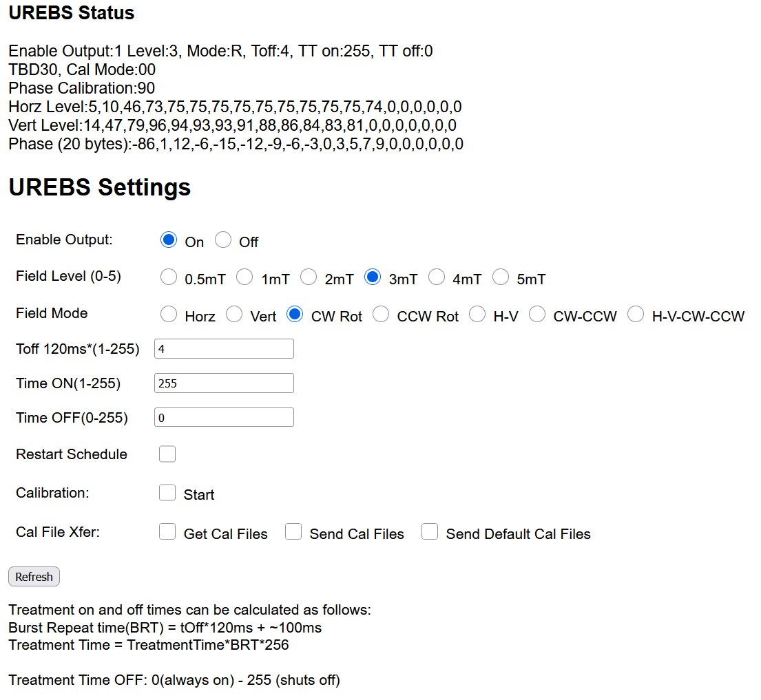Set field level to 0.5mT

169,277
